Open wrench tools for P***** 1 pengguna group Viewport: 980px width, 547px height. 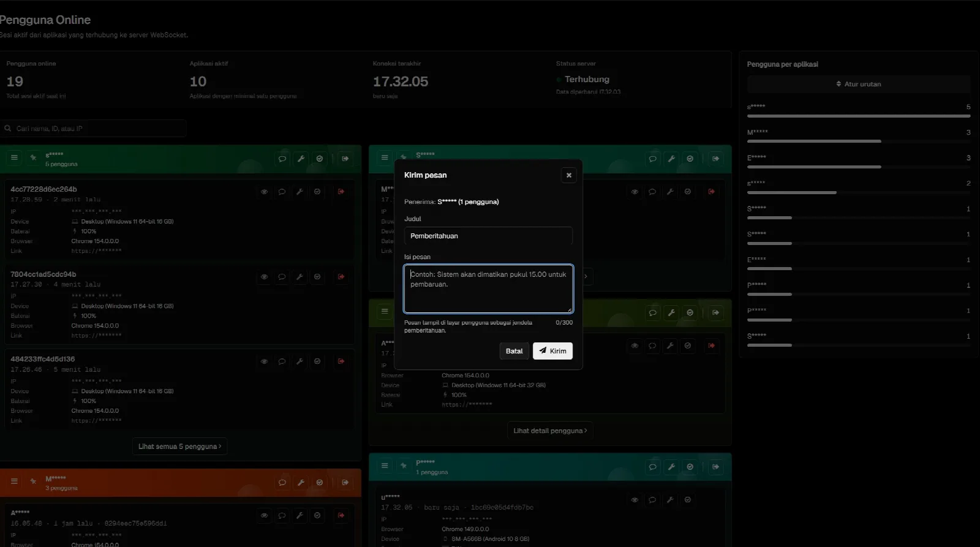(671, 467)
